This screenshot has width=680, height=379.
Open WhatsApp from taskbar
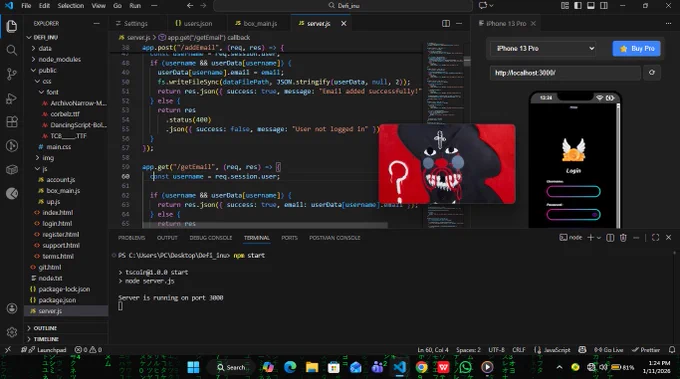(x=465, y=367)
